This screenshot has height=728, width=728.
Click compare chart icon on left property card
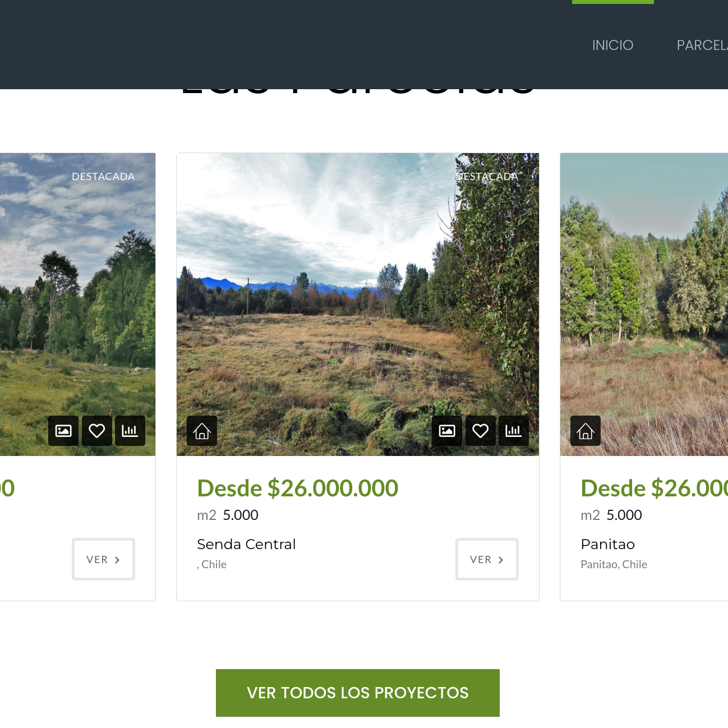click(x=130, y=431)
